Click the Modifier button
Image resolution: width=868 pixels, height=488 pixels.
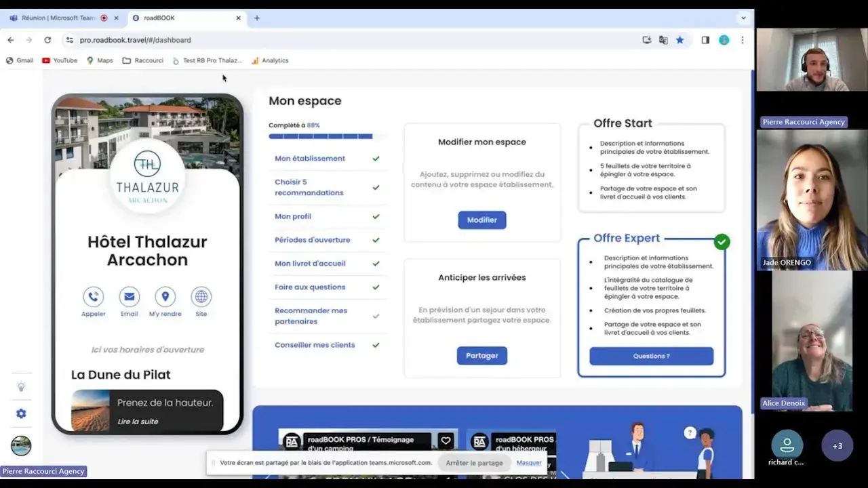pos(481,220)
